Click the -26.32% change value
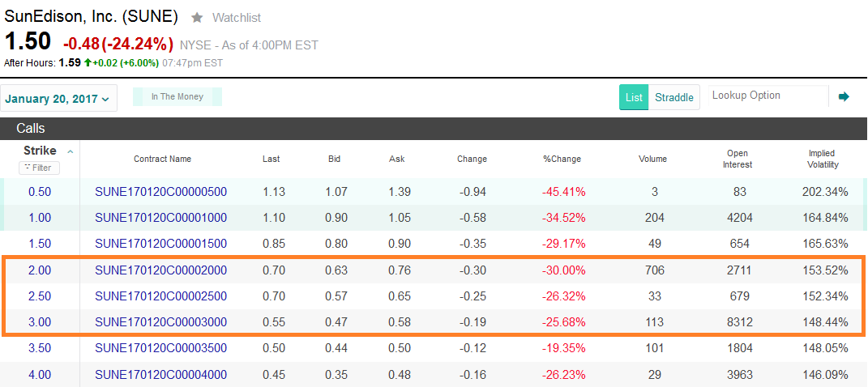The width and height of the screenshot is (868, 387). pyautogui.click(x=563, y=296)
